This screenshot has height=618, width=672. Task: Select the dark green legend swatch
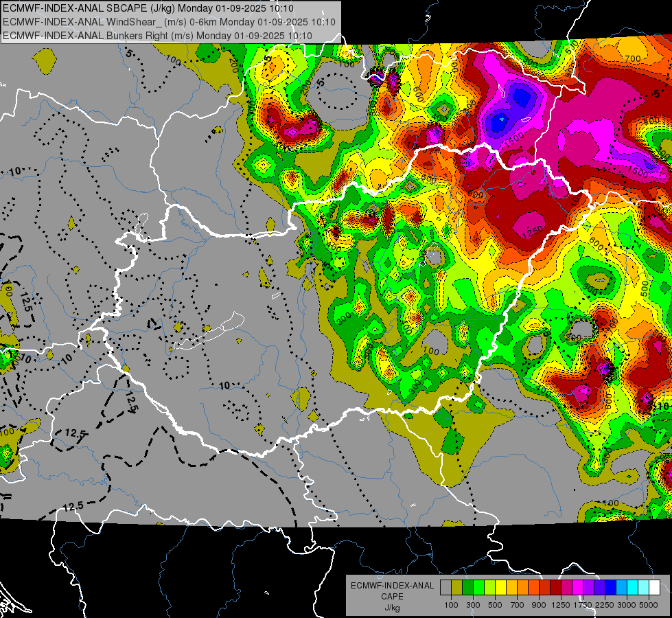[x=467, y=588]
